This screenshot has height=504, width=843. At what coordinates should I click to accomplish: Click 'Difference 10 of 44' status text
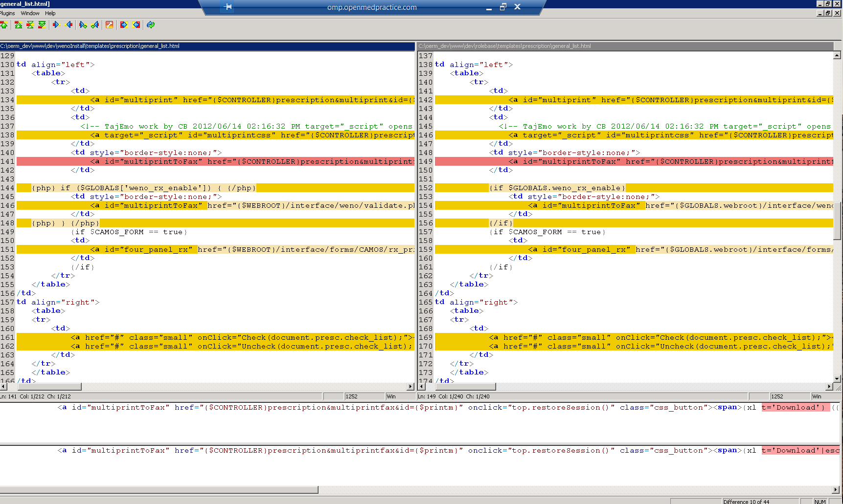tap(746, 502)
